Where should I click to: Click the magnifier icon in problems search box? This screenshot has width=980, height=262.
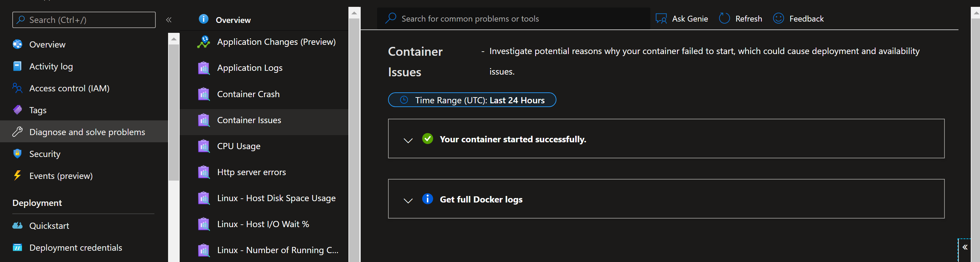391,18
